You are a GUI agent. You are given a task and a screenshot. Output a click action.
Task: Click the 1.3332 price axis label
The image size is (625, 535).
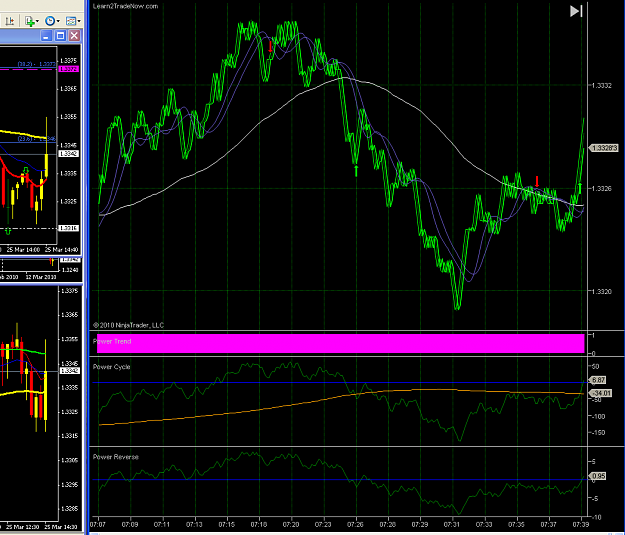point(601,85)
